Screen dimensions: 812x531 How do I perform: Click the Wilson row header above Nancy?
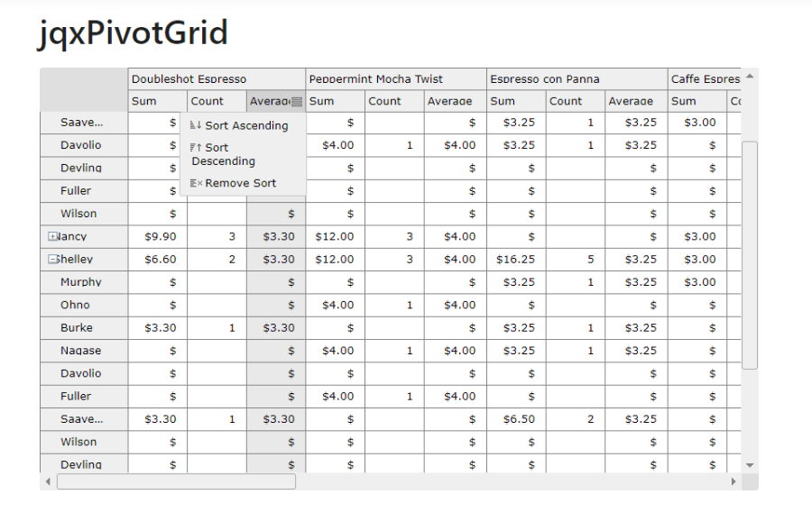(x=84, y=214)
